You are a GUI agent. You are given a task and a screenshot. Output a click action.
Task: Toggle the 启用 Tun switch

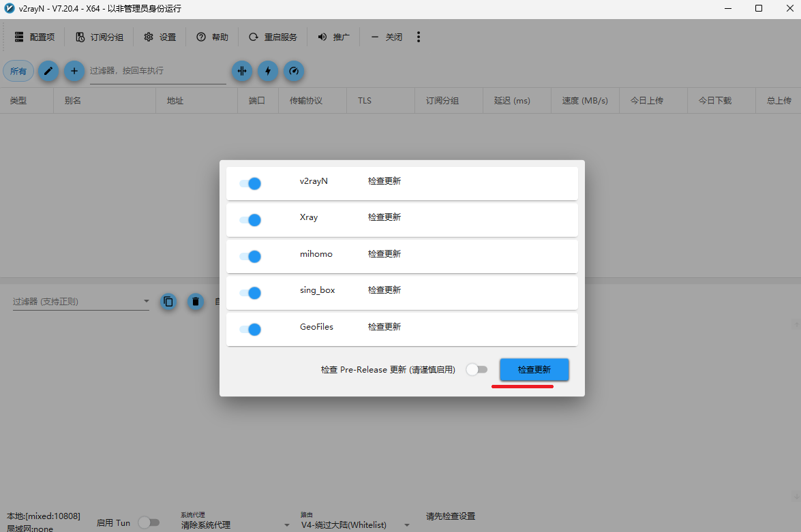click(x=149, y=522)
